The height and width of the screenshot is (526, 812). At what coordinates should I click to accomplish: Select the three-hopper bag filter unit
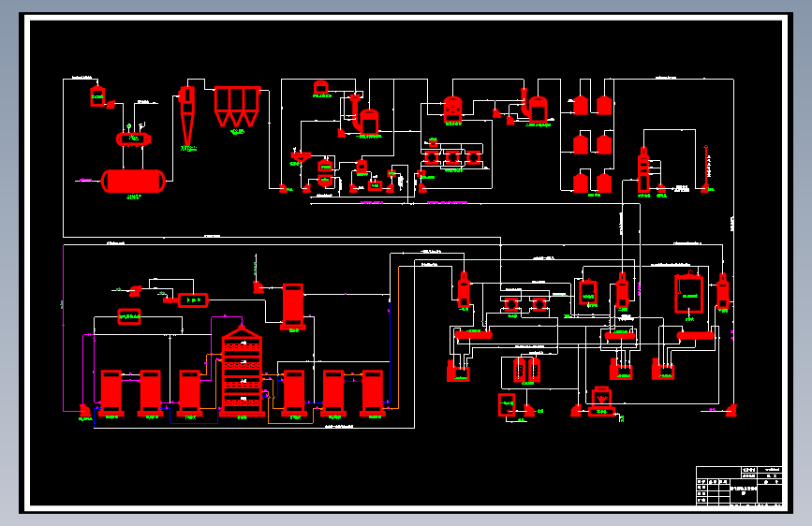click(x=237, y=107)
